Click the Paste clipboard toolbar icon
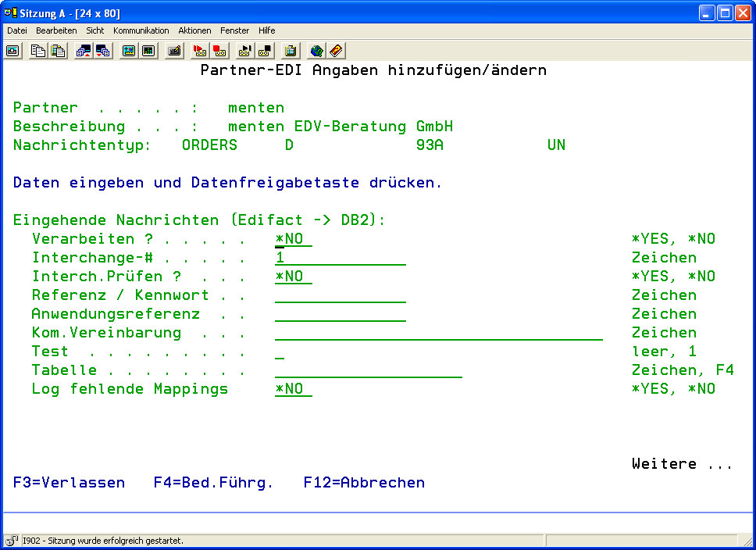The width and height of the screenshot is (756, 550). tap(58, 51)
